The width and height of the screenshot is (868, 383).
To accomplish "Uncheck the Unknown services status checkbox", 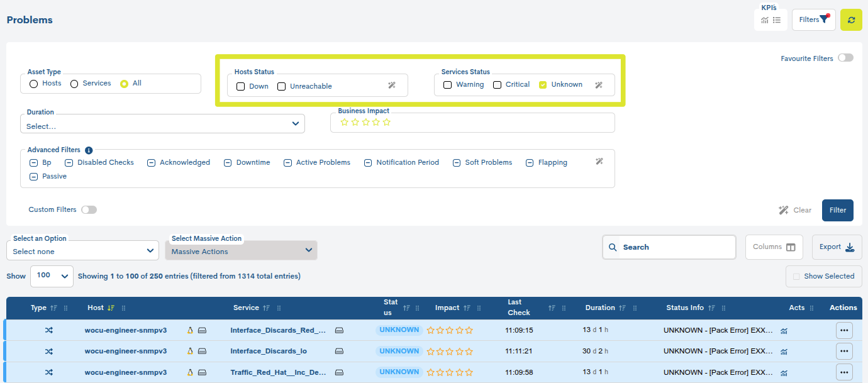I will click(x=543, y=85).
